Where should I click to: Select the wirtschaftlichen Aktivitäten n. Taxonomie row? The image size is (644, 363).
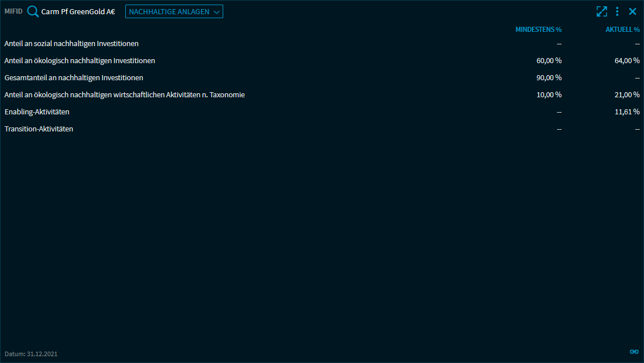pos(125,95)
